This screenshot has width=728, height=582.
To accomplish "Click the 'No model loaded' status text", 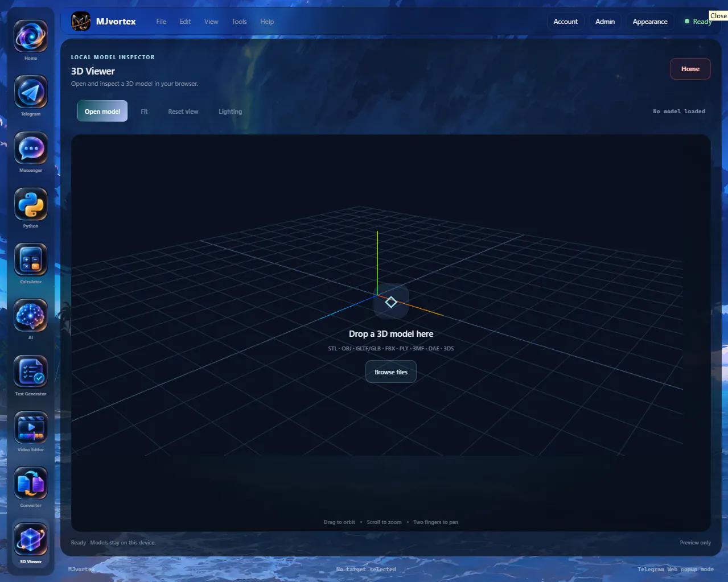I will 678,112.
